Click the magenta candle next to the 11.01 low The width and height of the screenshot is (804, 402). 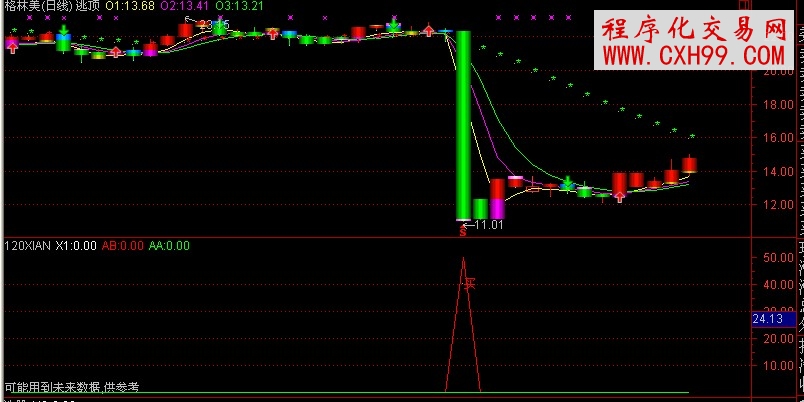tap(497, 208)
